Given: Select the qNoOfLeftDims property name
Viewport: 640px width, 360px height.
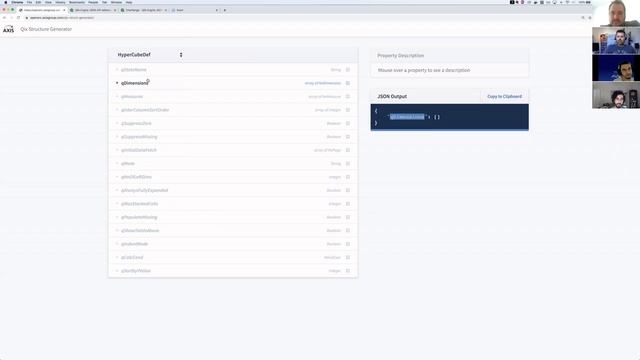Looking at the screenshot, I should point(136,177).
